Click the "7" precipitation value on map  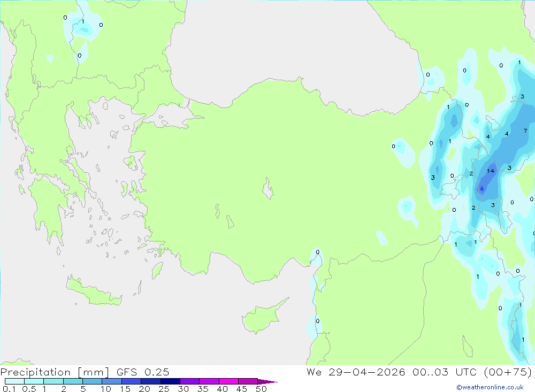525,130
